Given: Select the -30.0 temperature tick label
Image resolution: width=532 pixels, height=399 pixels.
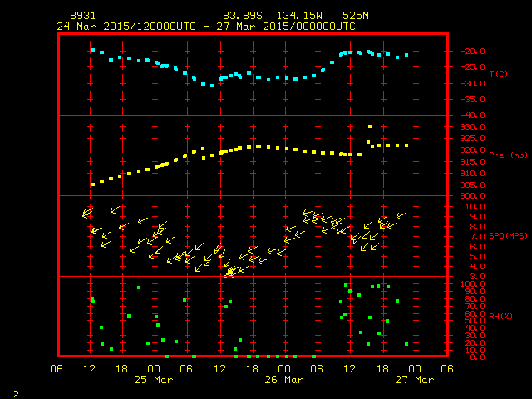Looking at the screenshot, I should tap(473, 84).
